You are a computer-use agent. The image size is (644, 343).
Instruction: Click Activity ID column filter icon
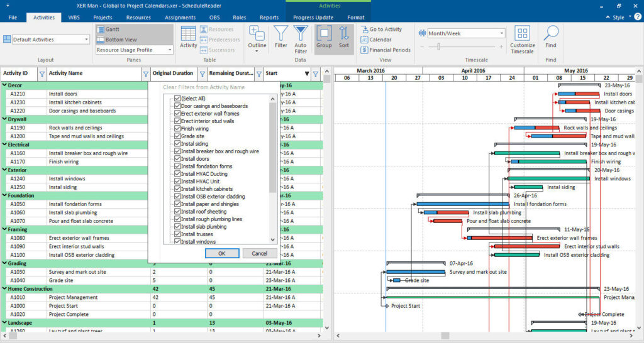click(x=42, y=74)
